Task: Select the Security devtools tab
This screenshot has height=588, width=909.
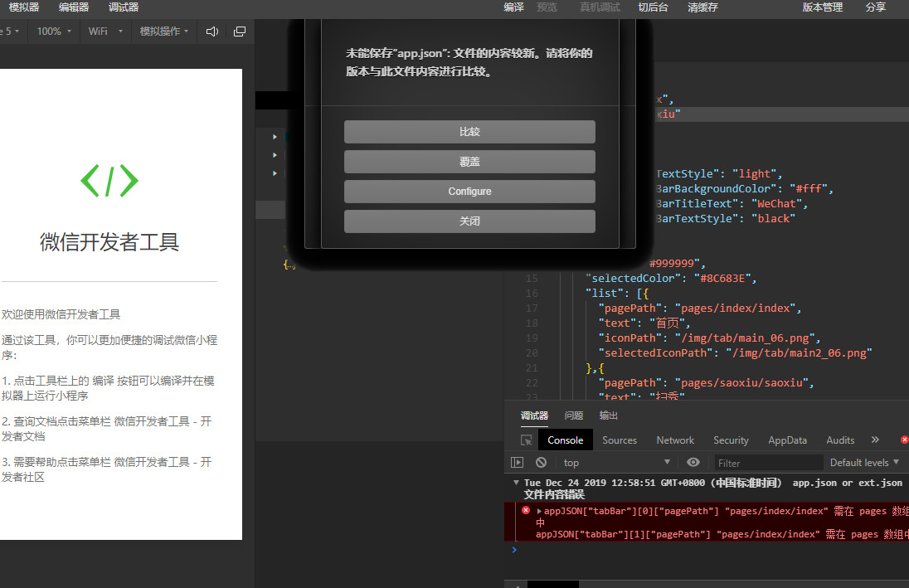Action: [x=731, y=440]
